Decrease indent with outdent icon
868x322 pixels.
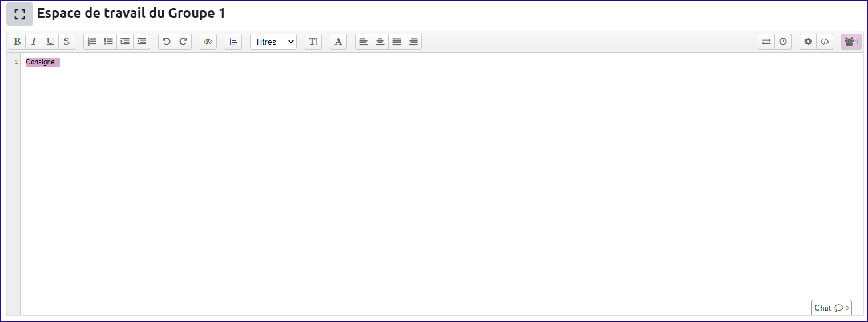(x=142, y=42)
